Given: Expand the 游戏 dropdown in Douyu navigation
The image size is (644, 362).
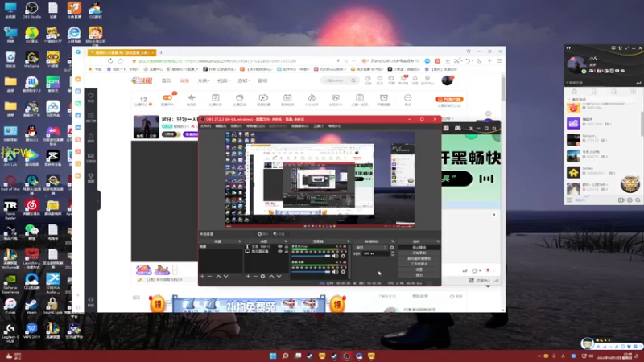Looking at the screenshot, I should click(x=244, y=80).
